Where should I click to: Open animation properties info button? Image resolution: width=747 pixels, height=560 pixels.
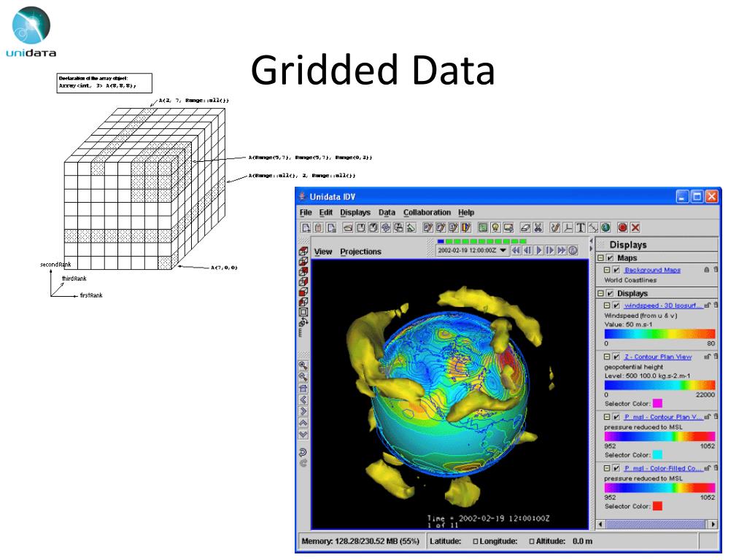[x=573, y=250]
